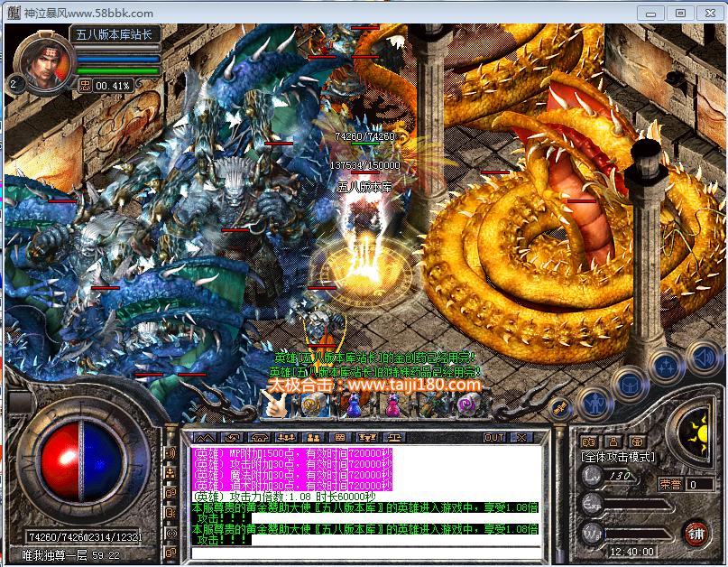Image resolution: width=728 pixels, height=567 pixels.
Task: Toggle the broadcast-signal chat filter on chat sidebar
Action: 170,533
